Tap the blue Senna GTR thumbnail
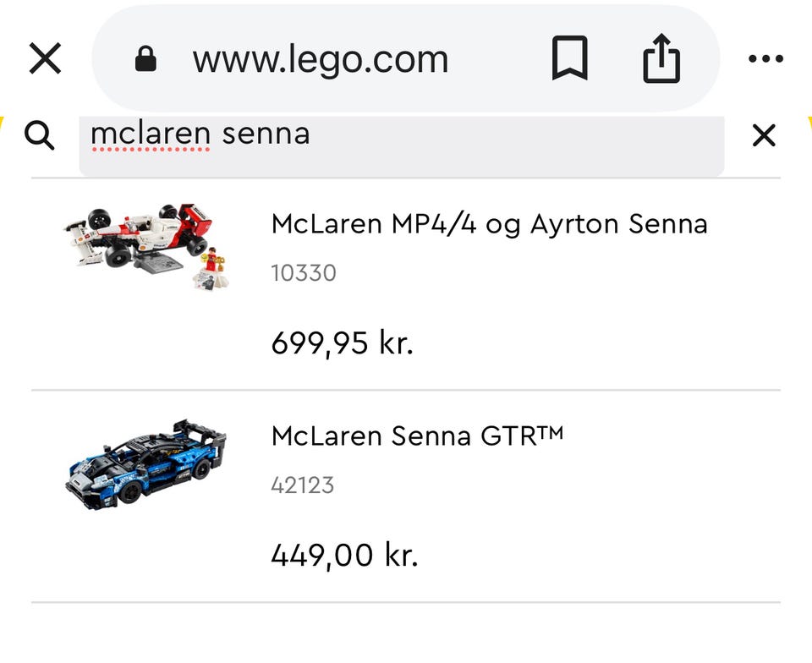The width and height of the screenshot is (812, 663). point(145,461)
